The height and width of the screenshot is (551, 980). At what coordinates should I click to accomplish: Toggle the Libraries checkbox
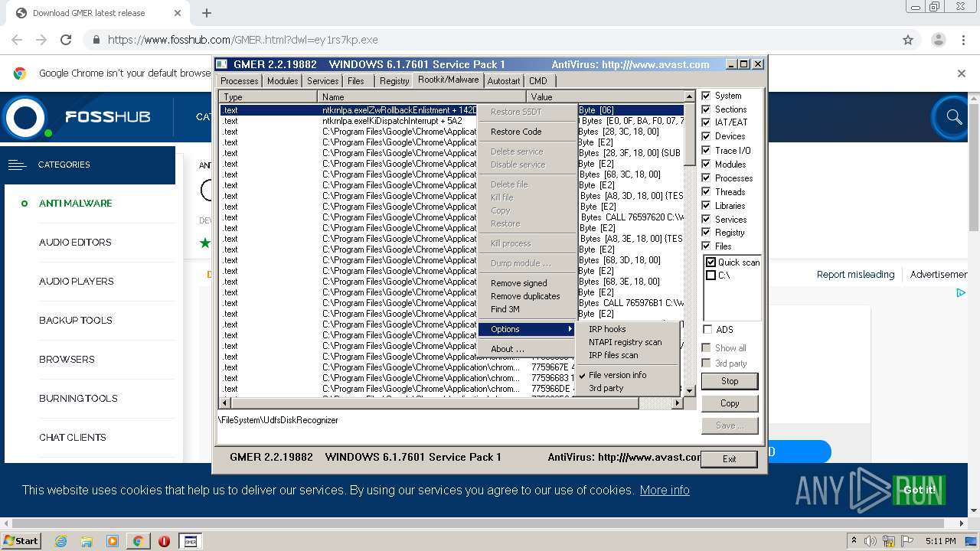707,205
